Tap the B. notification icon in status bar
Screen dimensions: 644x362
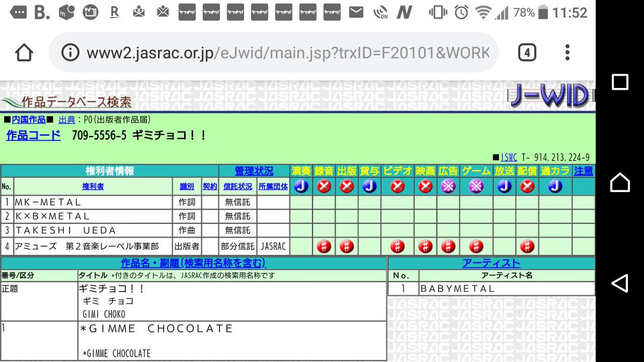click(42, 12)
